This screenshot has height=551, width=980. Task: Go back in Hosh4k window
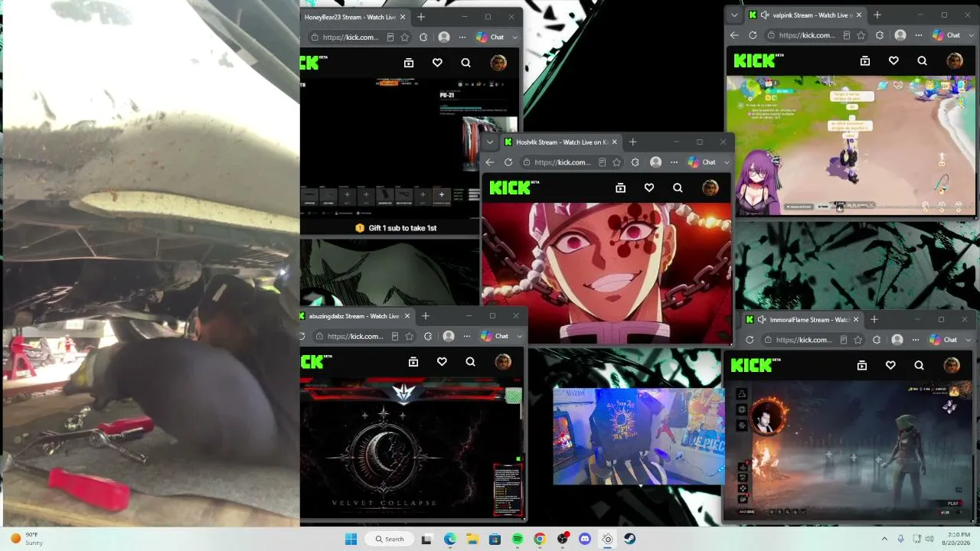coord(490,162)
